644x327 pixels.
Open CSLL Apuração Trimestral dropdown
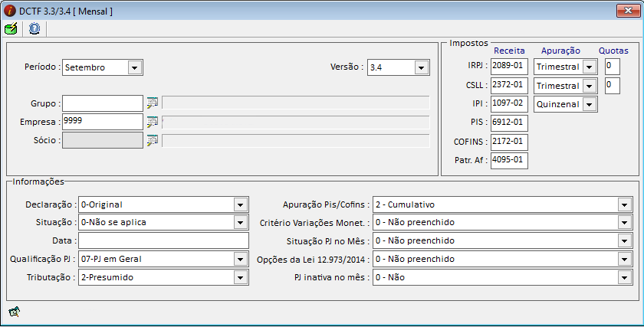(x=590, y=86)
